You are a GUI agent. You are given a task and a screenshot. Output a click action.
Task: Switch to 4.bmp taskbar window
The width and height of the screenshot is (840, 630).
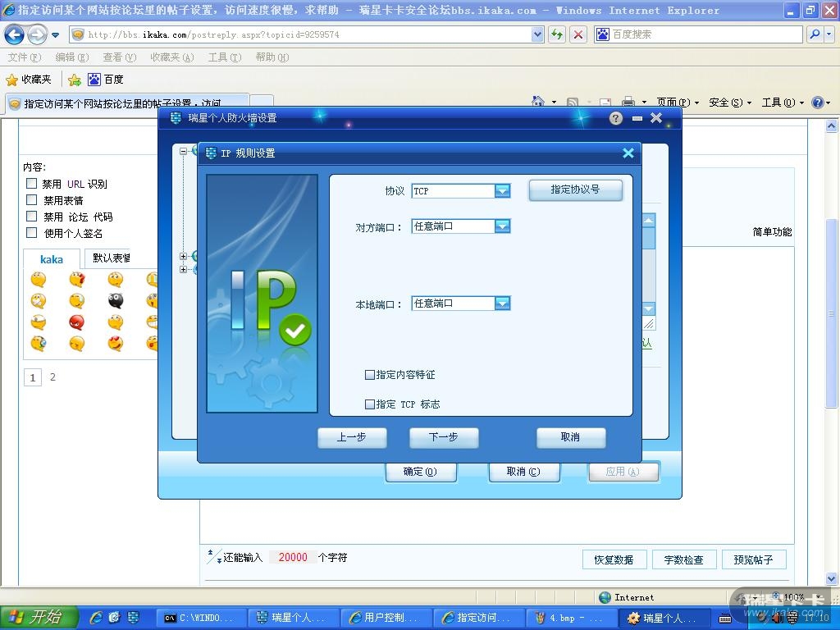pos(571,619)
